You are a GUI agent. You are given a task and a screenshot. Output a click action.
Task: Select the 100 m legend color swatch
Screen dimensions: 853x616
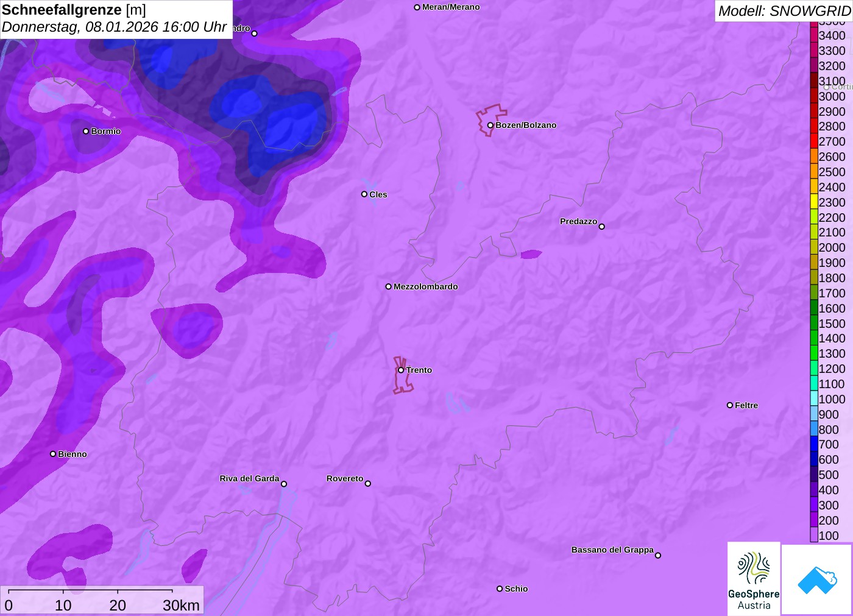coord(814,536)
